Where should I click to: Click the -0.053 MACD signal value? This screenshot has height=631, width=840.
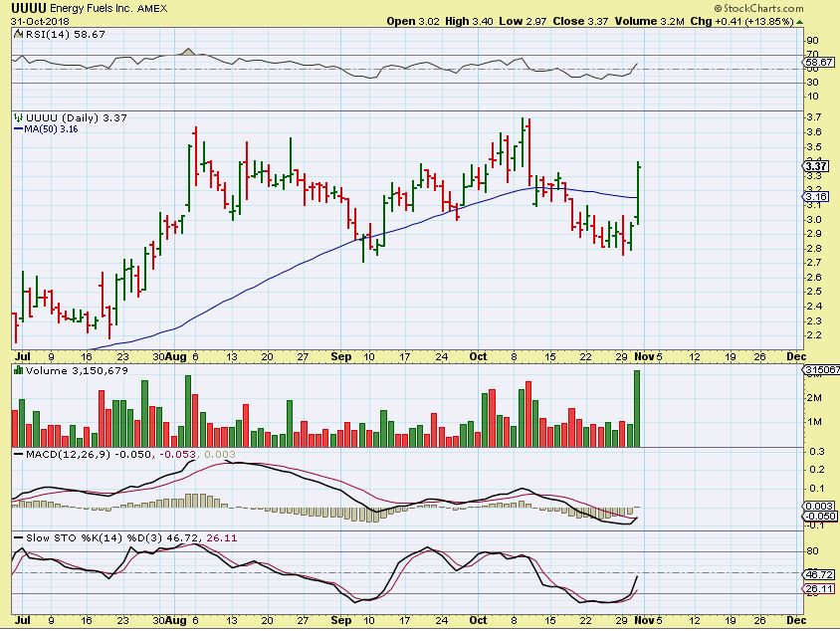[x=178, y=454]
